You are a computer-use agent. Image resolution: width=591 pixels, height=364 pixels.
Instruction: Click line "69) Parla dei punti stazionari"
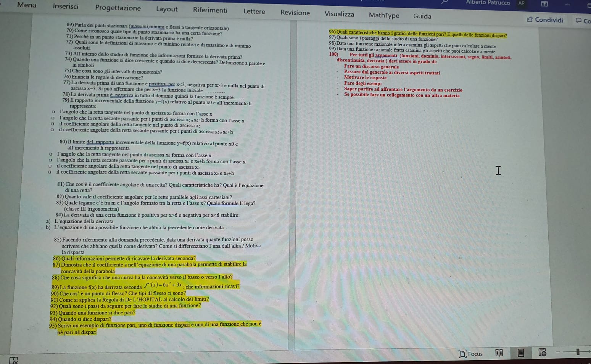(148, 27)
